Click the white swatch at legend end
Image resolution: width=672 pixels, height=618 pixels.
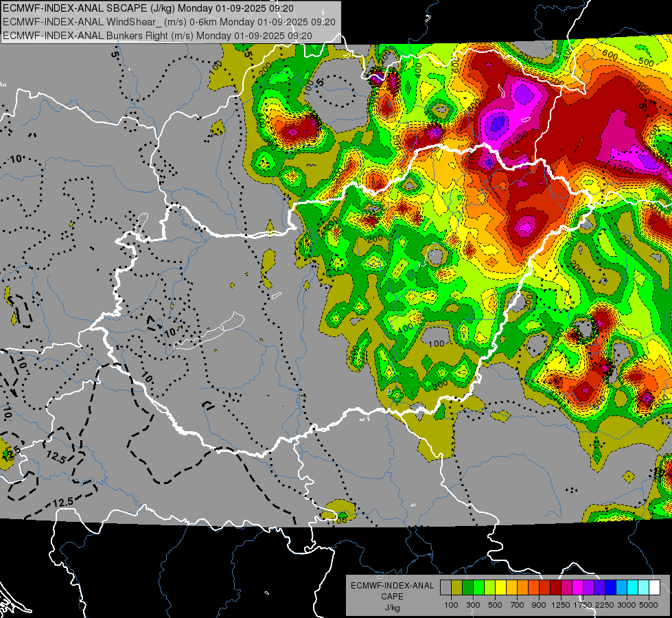655,588
